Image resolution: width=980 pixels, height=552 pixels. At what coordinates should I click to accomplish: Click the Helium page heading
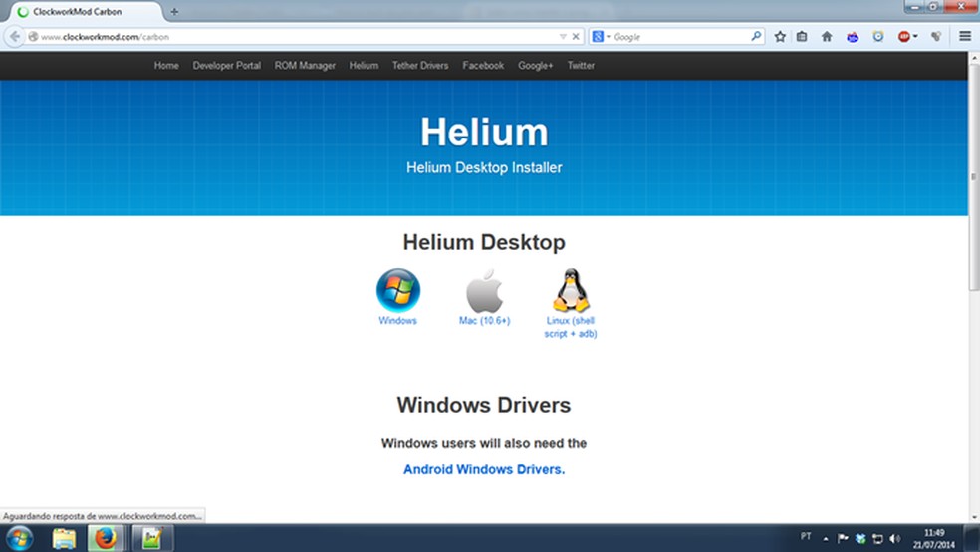[484, 132]
